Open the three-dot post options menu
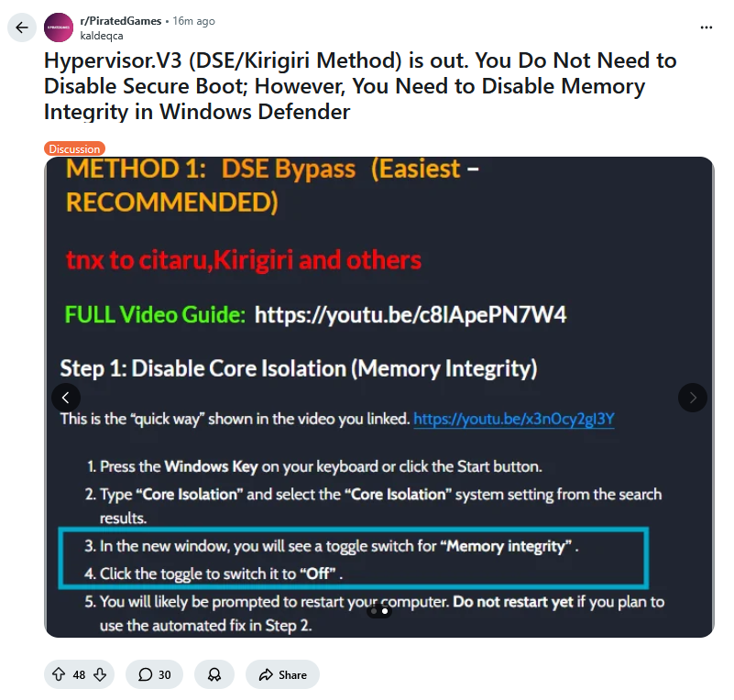Viewport: 734px width, 700px height. pyautogui.click(x=706, y=27)
